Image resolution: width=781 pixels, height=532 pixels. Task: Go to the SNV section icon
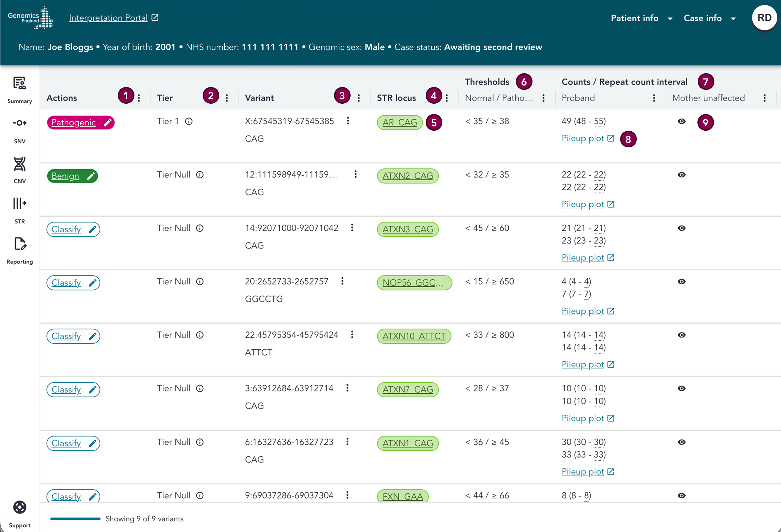[19, 123]
